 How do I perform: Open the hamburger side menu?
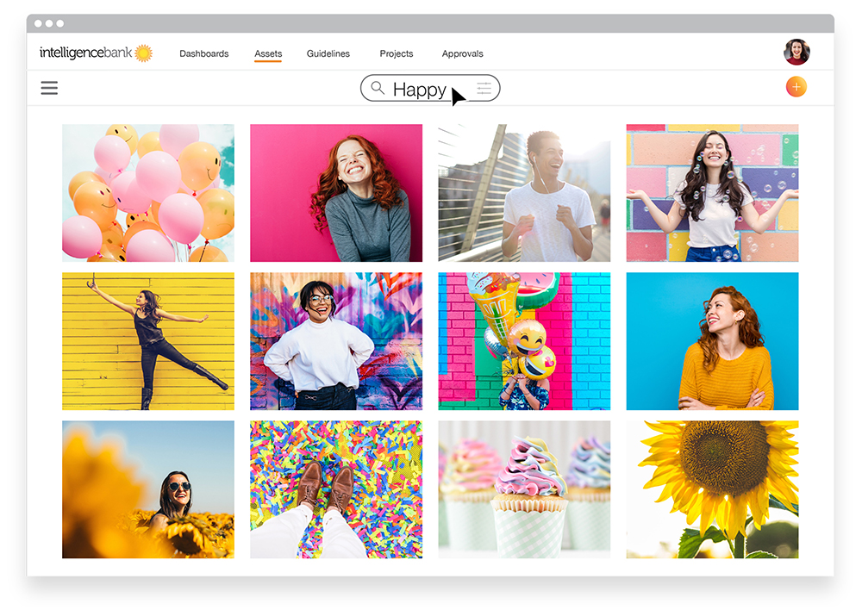[49, 88]
